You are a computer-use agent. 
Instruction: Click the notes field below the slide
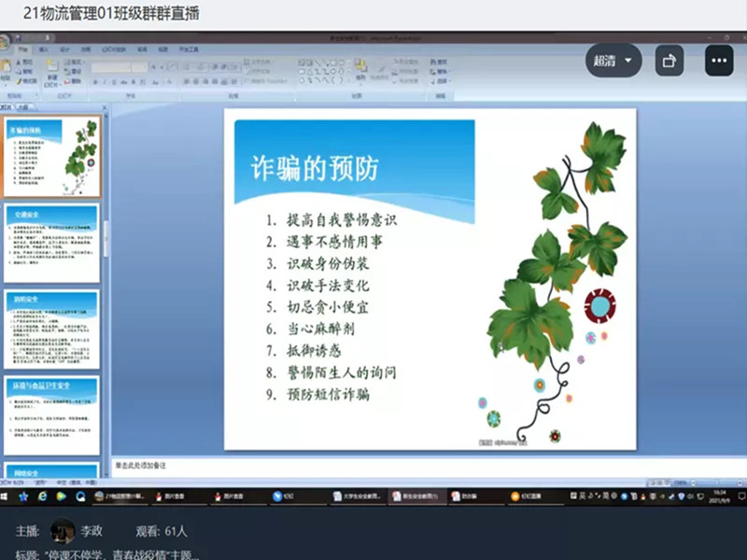click(373, 463)
